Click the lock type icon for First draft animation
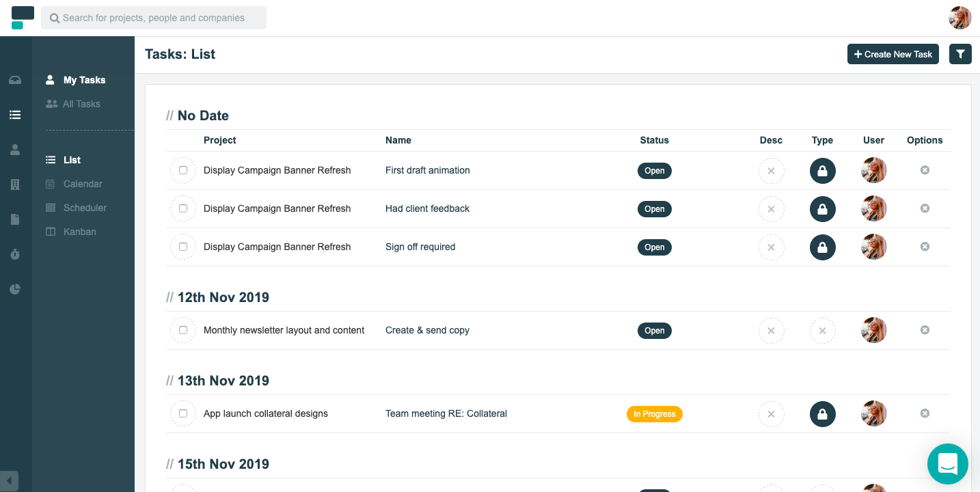This screenshot has height=492, width=980. coord(823,171)
